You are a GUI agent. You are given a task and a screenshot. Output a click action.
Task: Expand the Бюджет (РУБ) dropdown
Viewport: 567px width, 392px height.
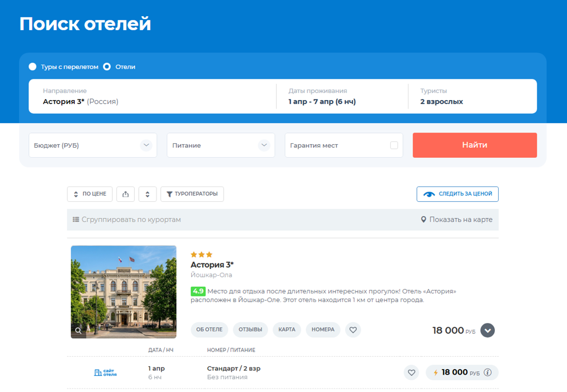click(93, 145)
